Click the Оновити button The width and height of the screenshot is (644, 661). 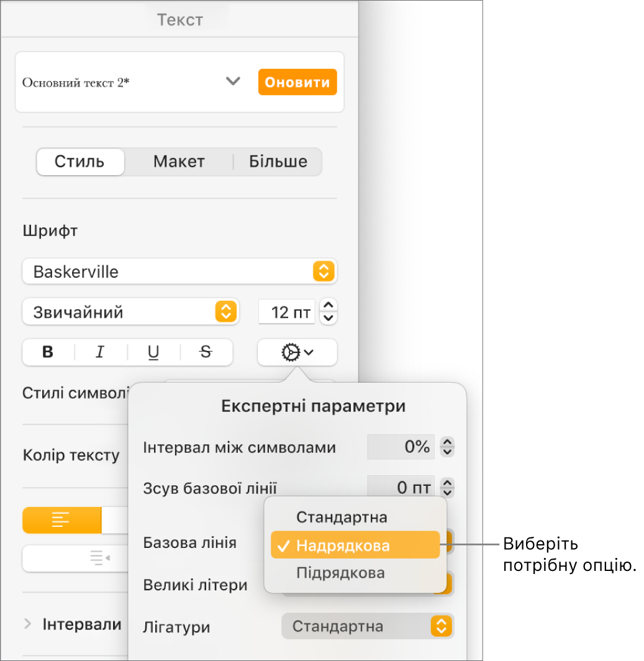coord(297,82)
